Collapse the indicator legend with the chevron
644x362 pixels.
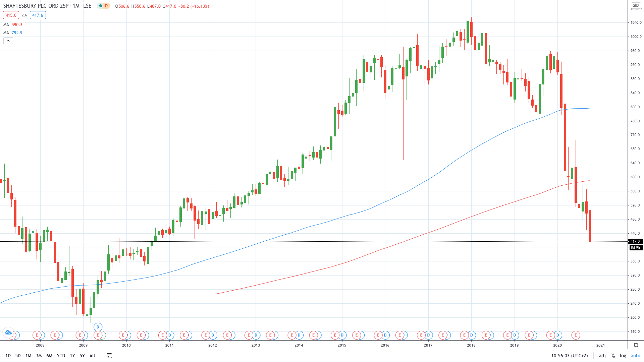8,41
